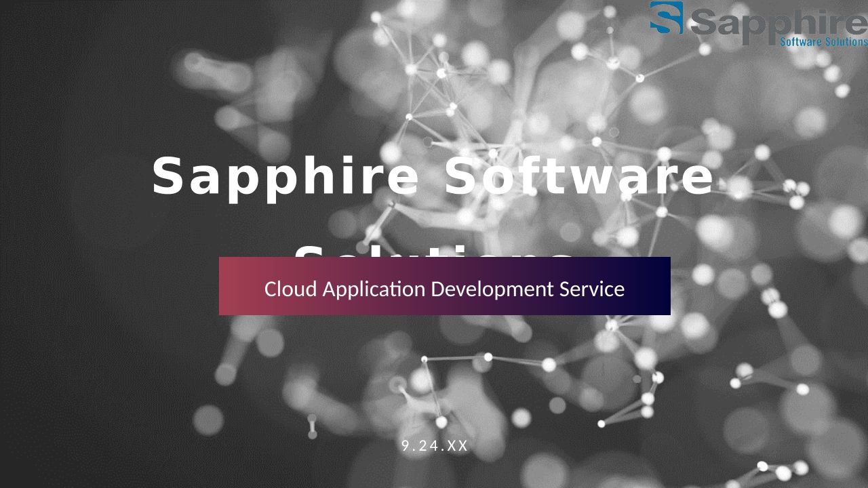This screenshot has width=868, height=488.
Task: Click the word Software in the main title
Action: coord(578,176)
